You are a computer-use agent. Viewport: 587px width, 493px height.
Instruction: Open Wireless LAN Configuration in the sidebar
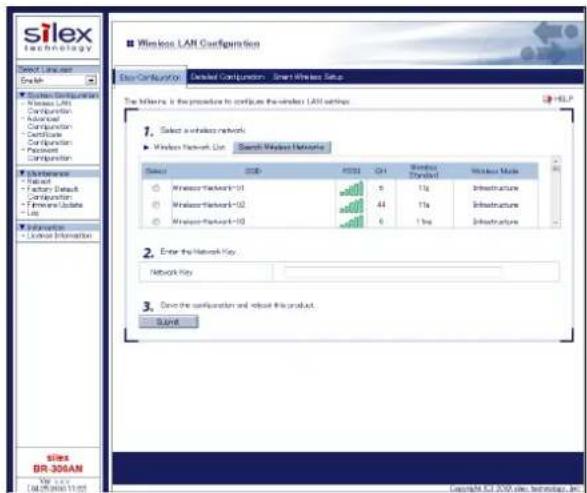tap(49, 107)
